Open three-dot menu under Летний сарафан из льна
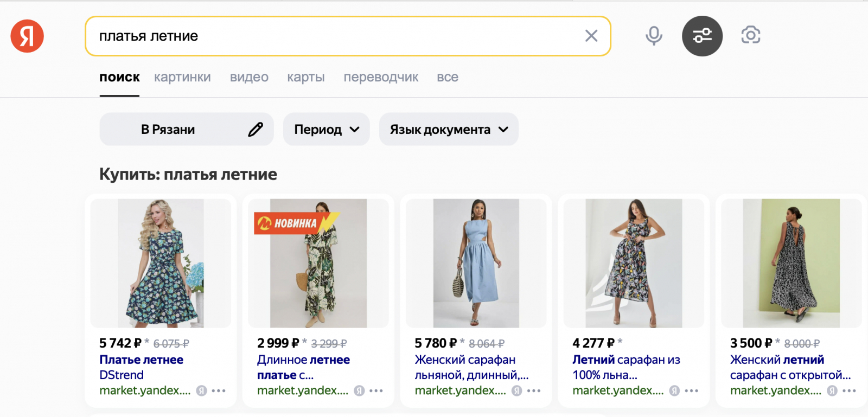Screen dimensions: 868x417 click(692, 390)
